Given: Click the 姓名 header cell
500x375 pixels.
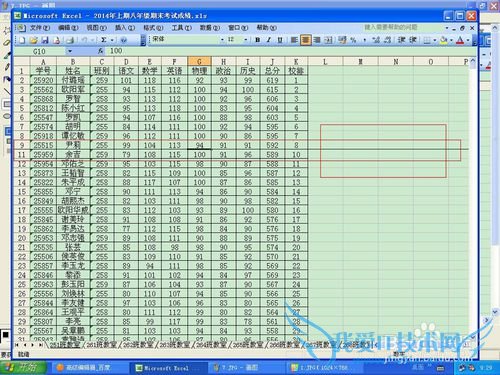Looking at the screenshot, I should [73, 71].
